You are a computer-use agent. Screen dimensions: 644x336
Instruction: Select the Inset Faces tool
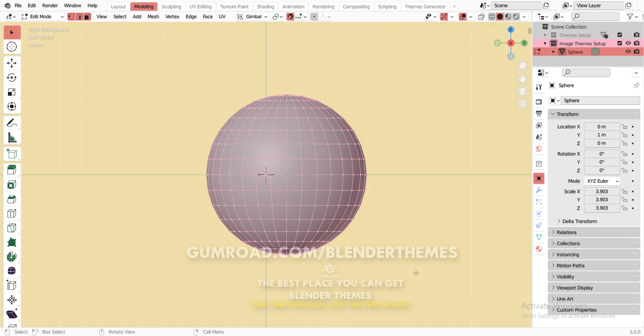tap(12, 185)
